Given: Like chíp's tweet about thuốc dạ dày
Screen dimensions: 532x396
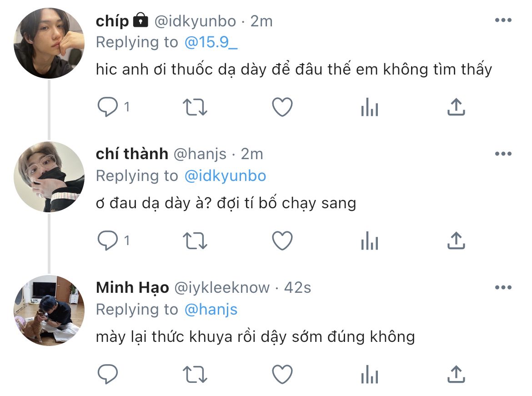Looking at the screenshot, I should pyautogui.click(x=282, y=107).
